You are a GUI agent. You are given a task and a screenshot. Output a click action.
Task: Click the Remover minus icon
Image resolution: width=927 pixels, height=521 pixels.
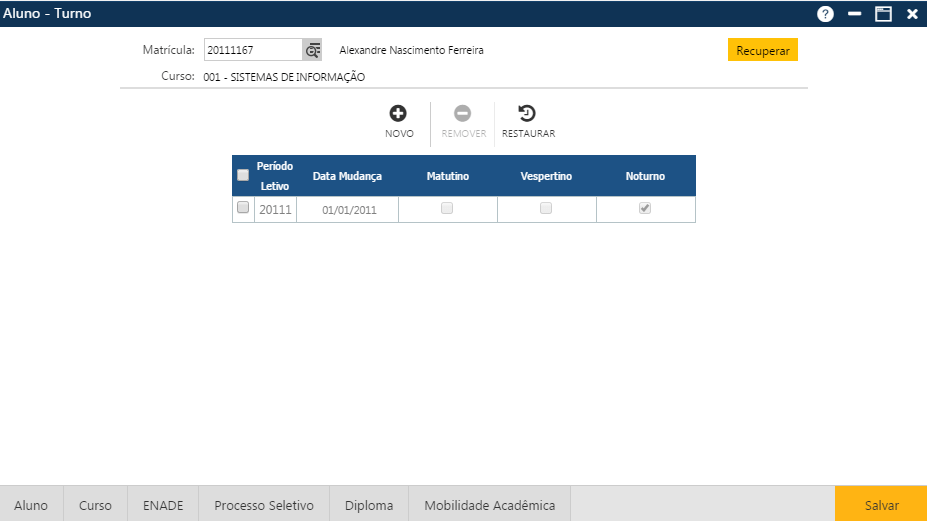463,114
